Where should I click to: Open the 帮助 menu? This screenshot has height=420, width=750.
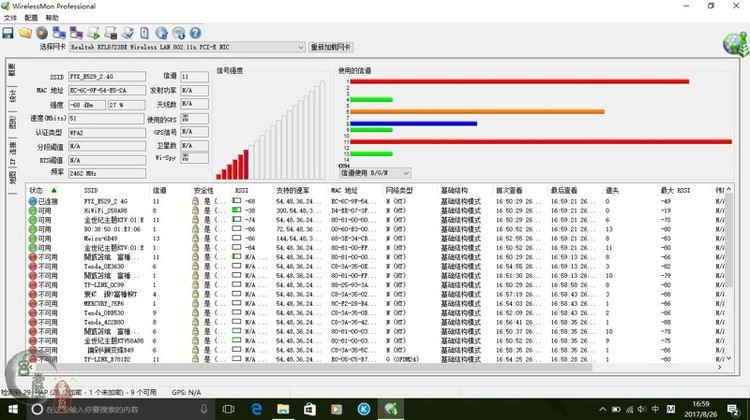tap(52, 18)
